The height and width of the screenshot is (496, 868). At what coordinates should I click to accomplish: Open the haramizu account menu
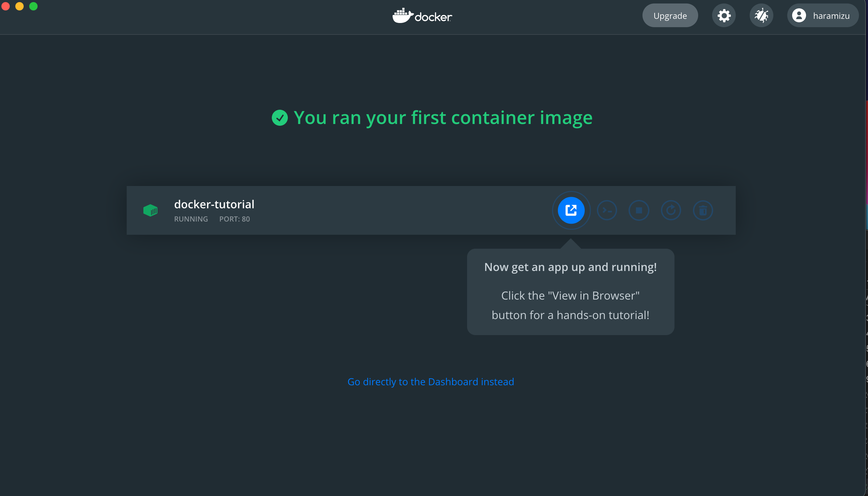pos(823,16)
